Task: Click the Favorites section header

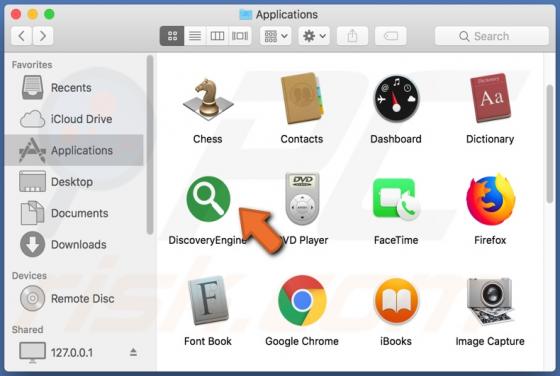Action: [x=32, y=65]
